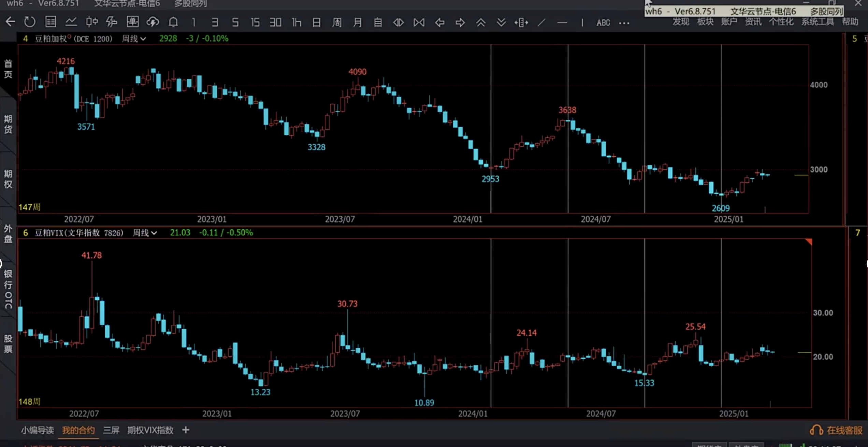
Task: Click the back arrow icon
Action: pyautogui.click(x=10, y=23)
